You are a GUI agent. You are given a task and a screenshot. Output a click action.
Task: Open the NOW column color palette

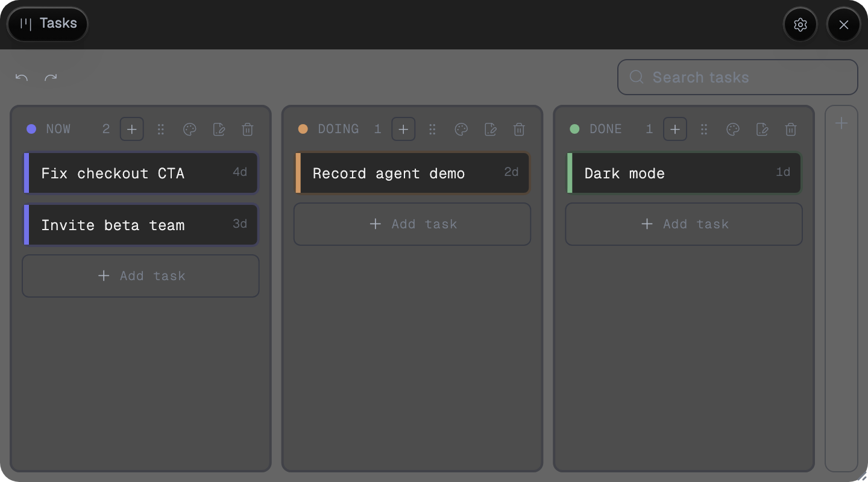coord(189,129)
